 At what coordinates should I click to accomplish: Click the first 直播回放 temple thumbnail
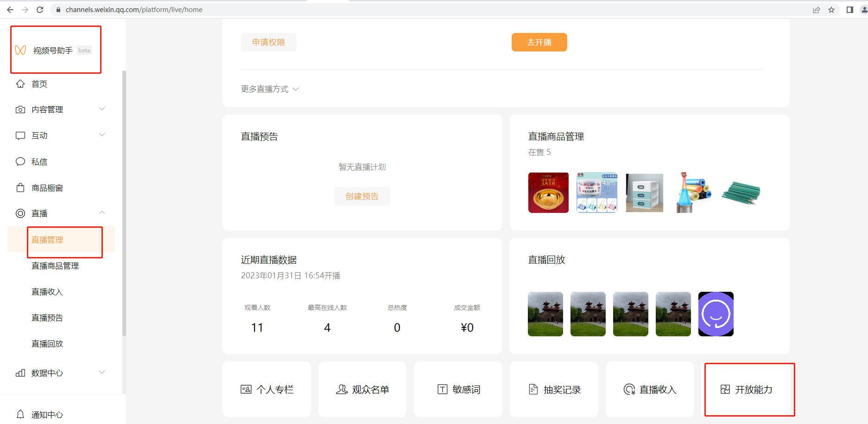545,314
